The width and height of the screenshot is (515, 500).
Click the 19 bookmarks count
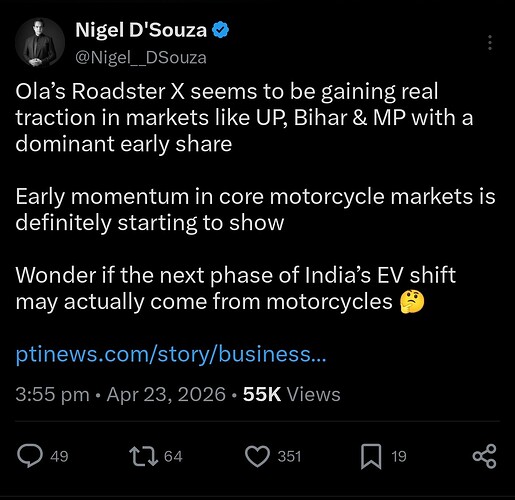coord(399,456)
